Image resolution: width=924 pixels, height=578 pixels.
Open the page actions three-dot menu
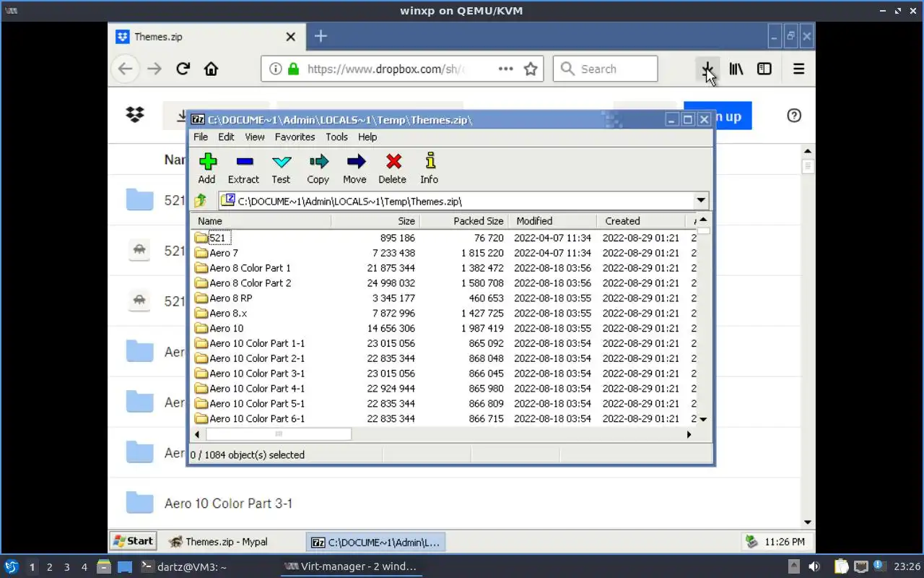(x=505, y=69)
